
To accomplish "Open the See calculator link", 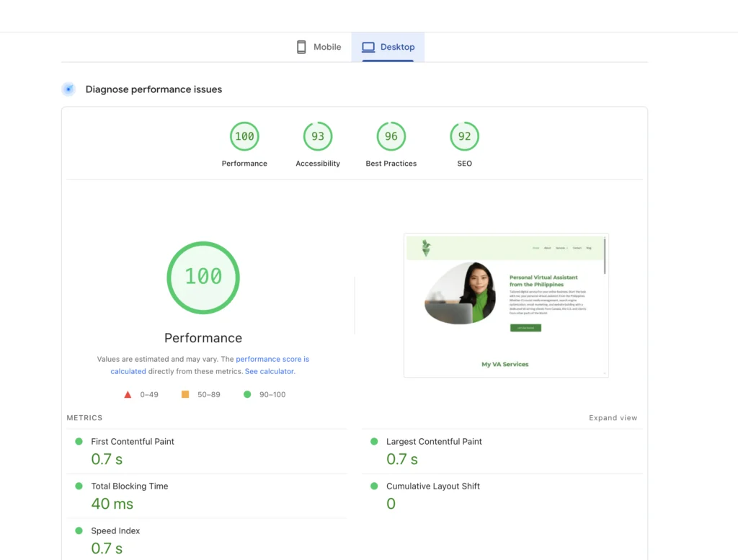I will (270, 371).
